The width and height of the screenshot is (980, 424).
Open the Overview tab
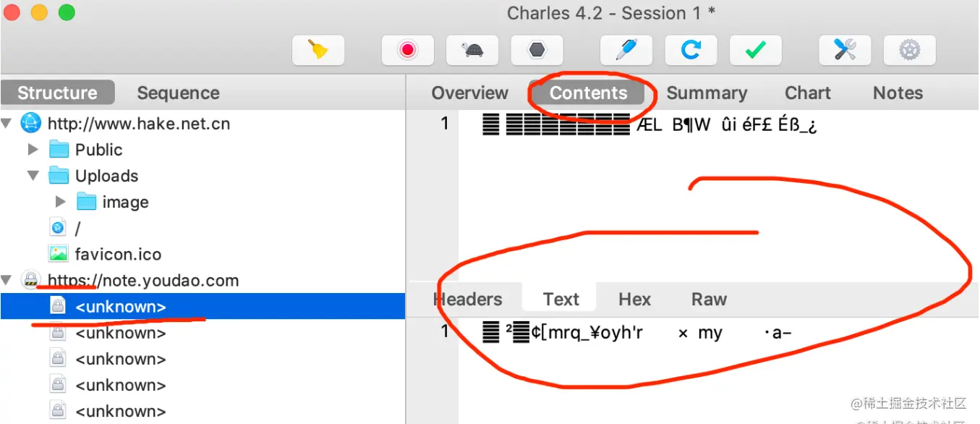click(469, 93)
